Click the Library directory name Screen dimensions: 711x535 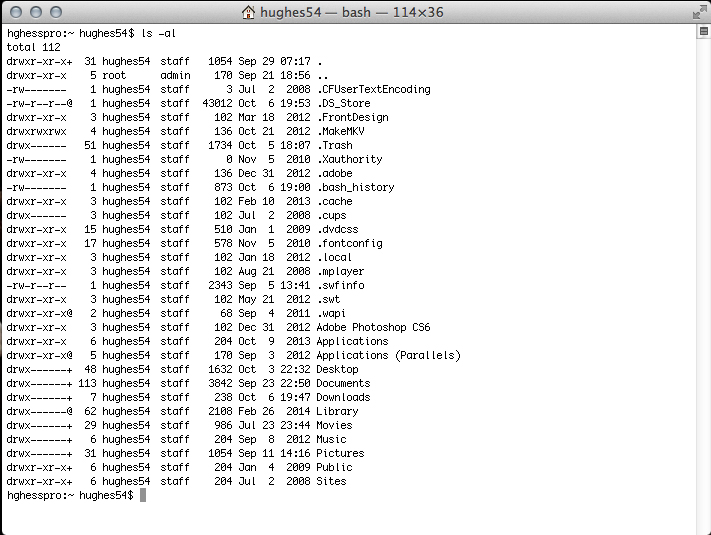tap(337, 411)
